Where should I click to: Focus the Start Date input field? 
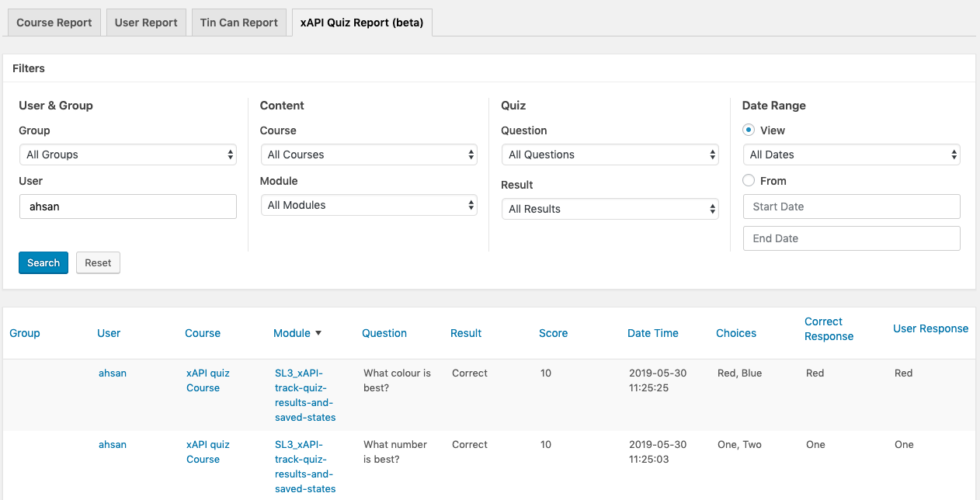pos(851,207)
